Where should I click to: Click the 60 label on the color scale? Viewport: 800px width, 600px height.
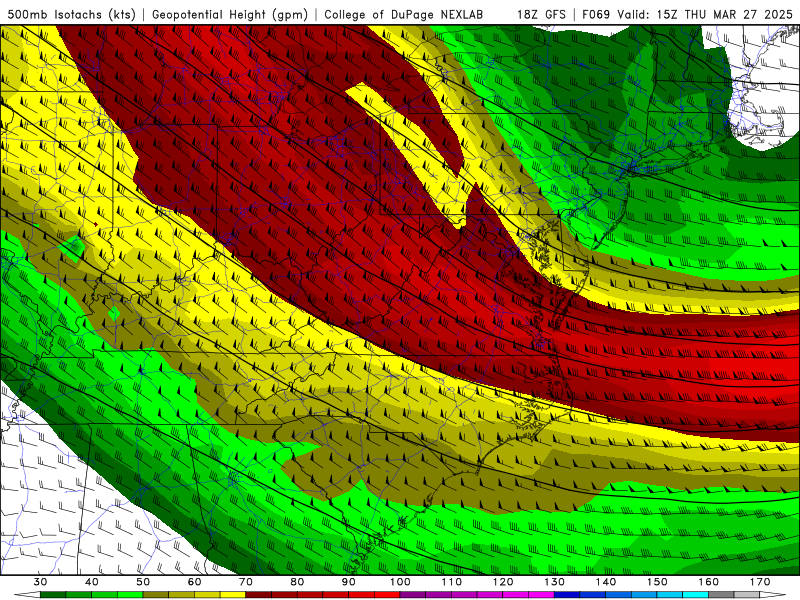(x=194, y=582)
